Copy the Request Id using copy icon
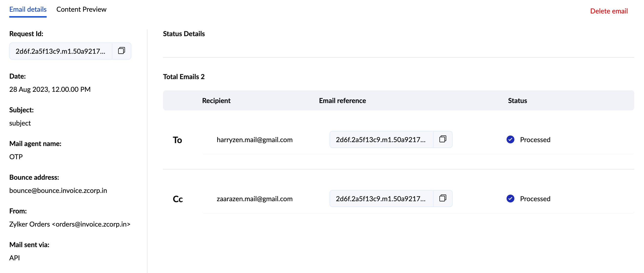The image size is (644, 273). pyautogui.click(x=122, y=51)
